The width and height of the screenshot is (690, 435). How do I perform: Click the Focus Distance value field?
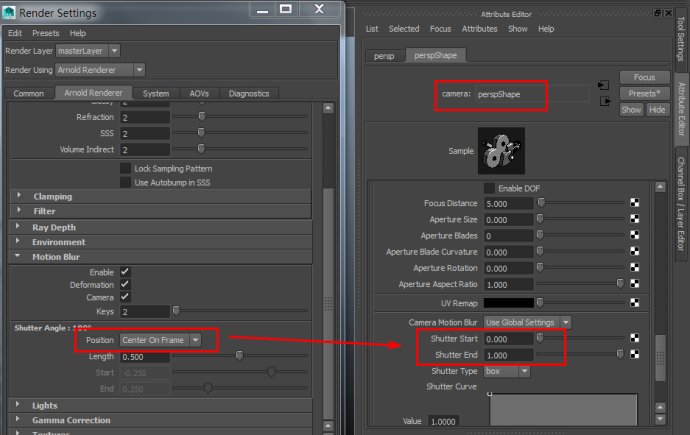509,204
